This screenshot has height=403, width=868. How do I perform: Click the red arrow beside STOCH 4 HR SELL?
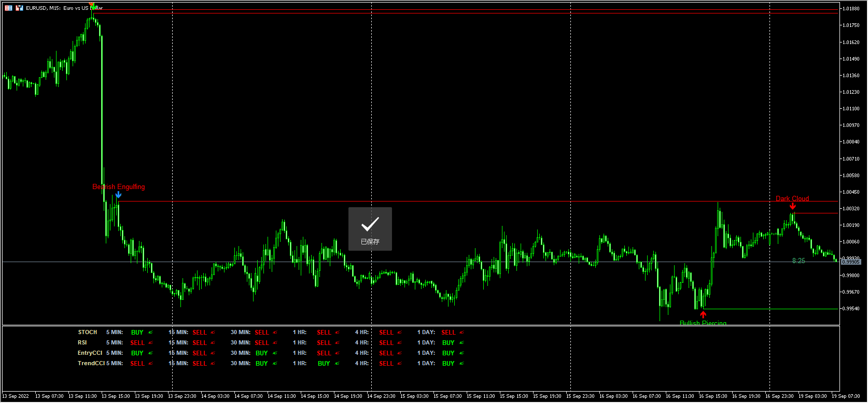tap(399, 333)
